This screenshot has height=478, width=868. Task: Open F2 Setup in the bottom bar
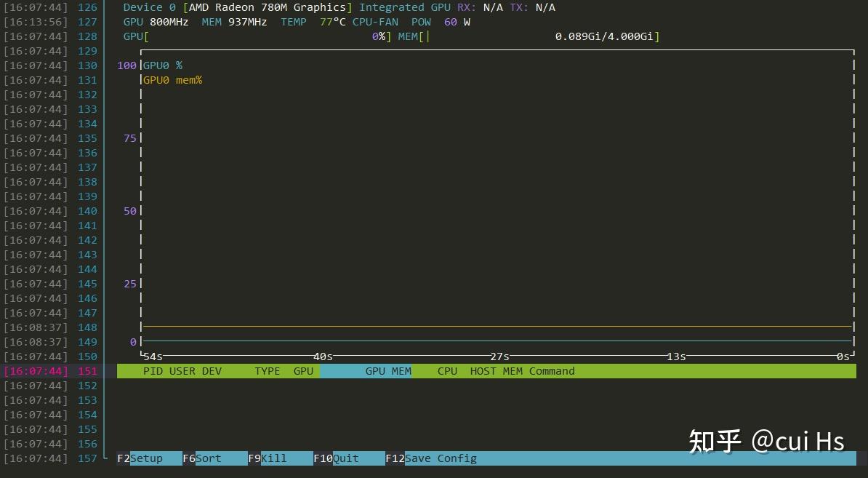(x=150, y=458)
